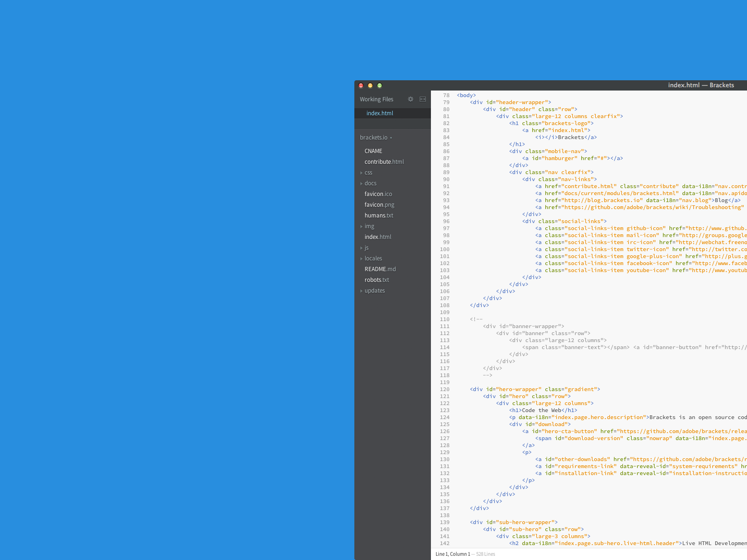Click "banner-wrapper" in the commented code

click(x=535, y=326)
